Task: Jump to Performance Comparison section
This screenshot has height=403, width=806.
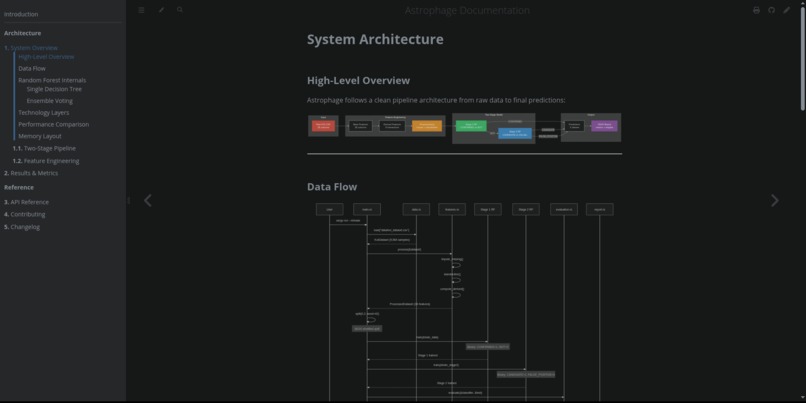Action: click(x=53, y=124)
